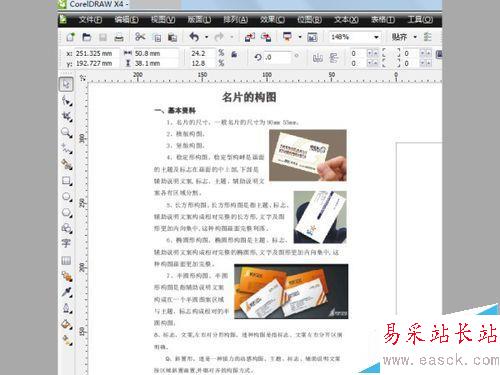The width and height of the screenshot is (500, 375).
Task: Open the 文本(X) menu
Action: coord(347,20)
